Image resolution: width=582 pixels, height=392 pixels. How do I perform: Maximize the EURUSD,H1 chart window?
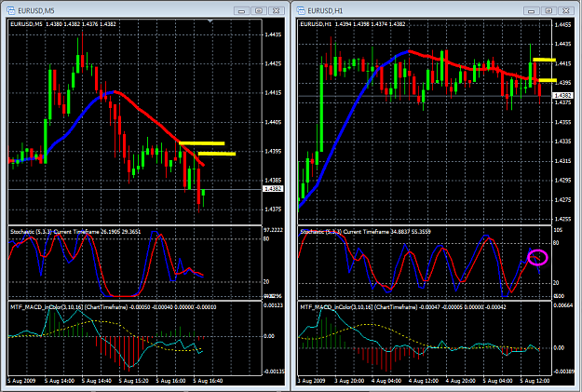tap(548, 11)
